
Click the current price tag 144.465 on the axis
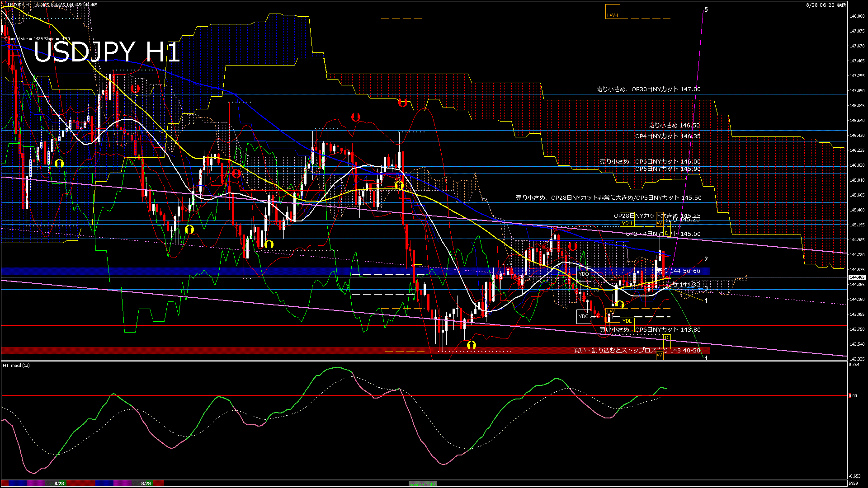pyautogui.click(x=857, y=277)
